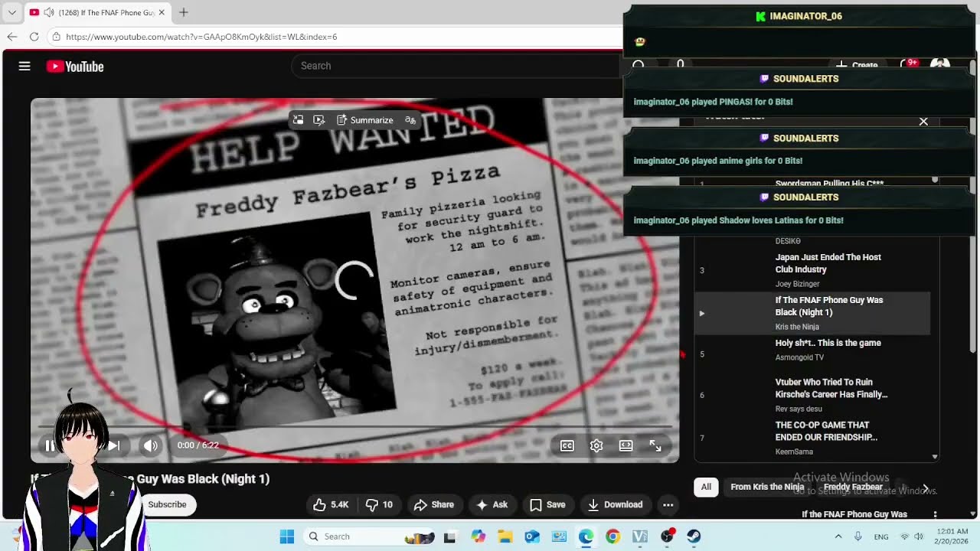Like the video with 5.4K likes
This screenshot has width=980, height=551.
pyautogui.click(x=331, y=504)
